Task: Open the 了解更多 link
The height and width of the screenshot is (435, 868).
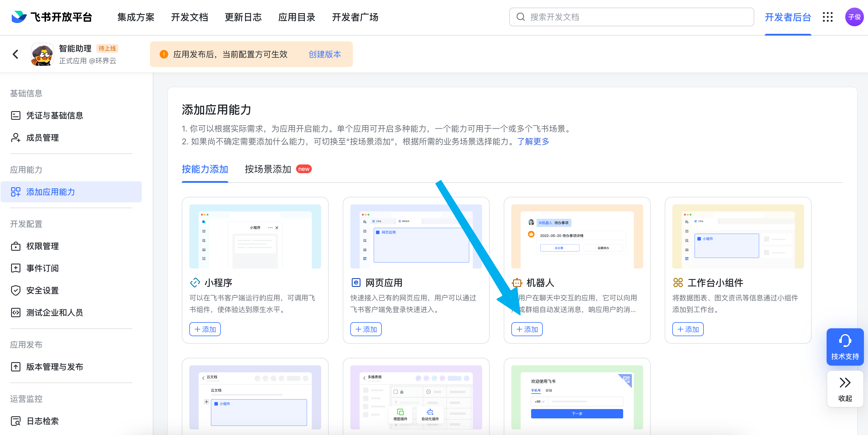Action: point(533,141)
